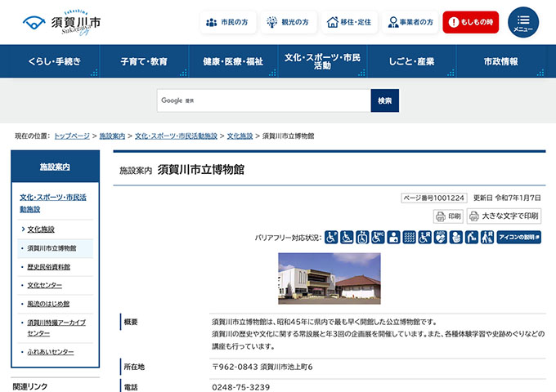
Task: Click the red もしもの時 emergency button
Action: click(470, 22)
